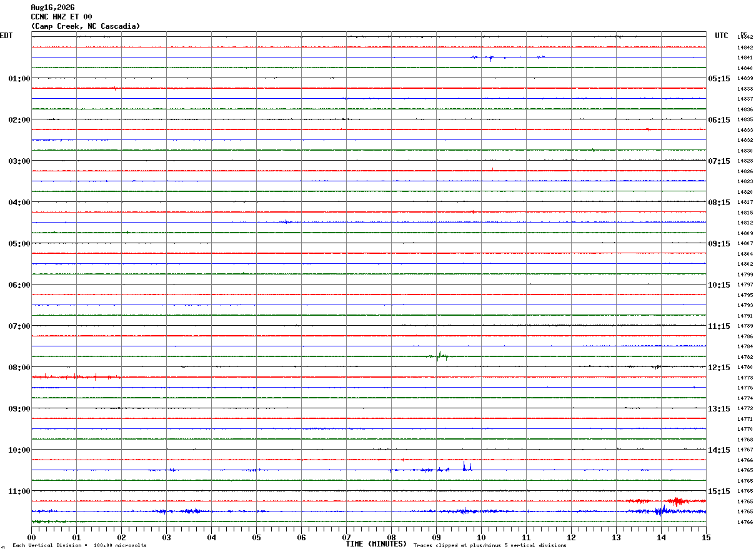Select the blue double spike past minute 09
The image size is (756, 554).
coord(467,466)
